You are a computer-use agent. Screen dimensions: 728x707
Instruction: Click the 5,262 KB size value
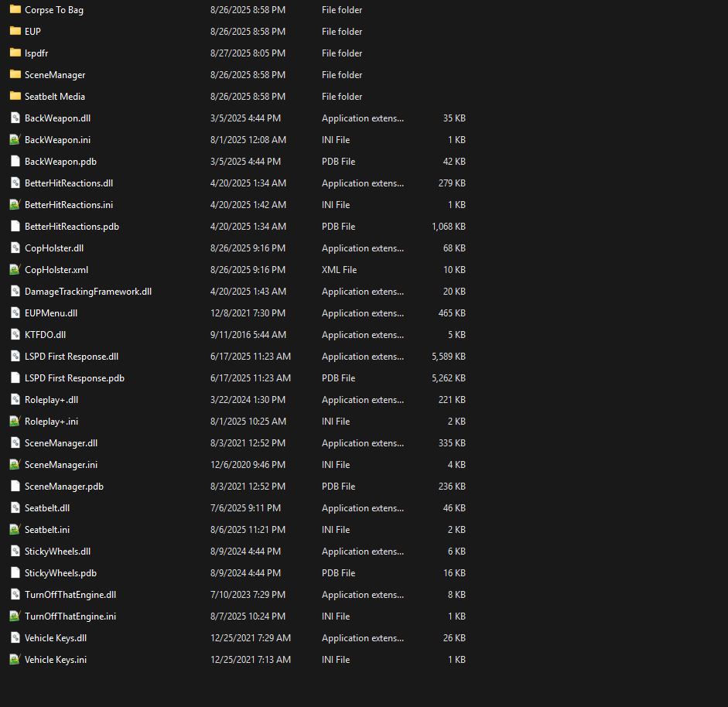449,378
